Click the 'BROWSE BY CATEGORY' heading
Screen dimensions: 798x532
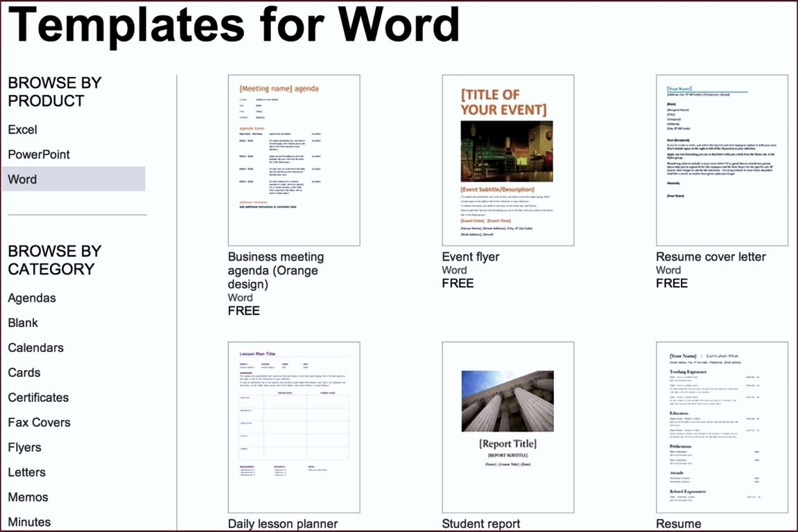(55, 260)
